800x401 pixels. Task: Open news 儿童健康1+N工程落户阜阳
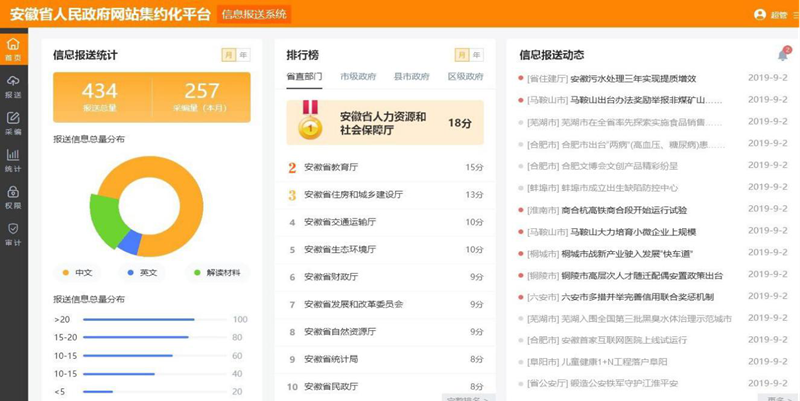[614, 362]
